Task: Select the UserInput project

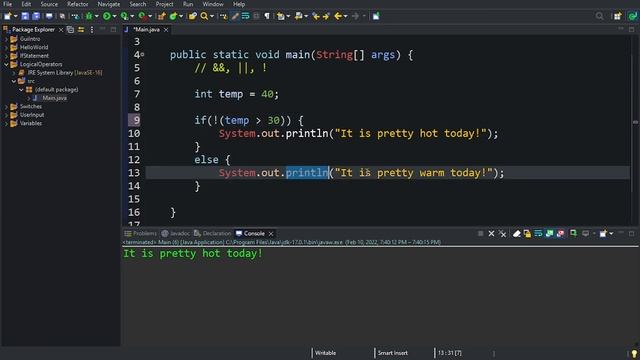Action: pyautogui.click(x=32, y=115)
